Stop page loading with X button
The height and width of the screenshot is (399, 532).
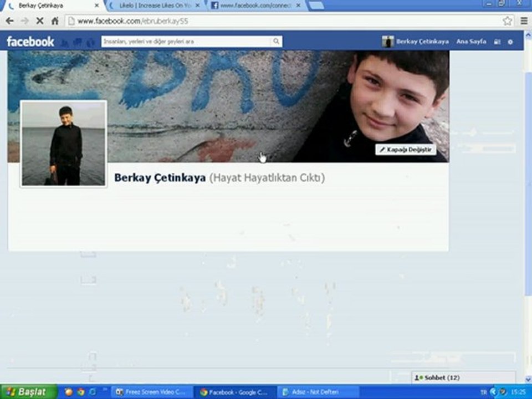(x=39, y=21)
